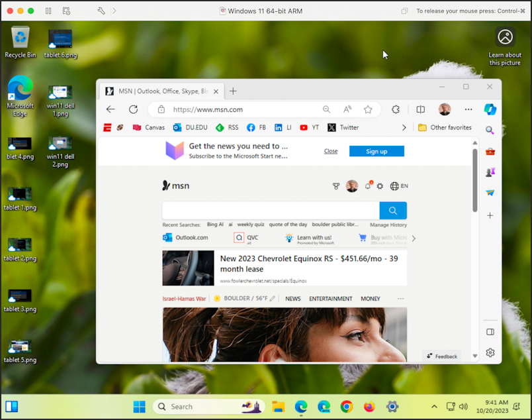The height and width of the screenshot is (420, 532).
Task: Expand favorites bar overflow chevron
Action: click(404, 128)
